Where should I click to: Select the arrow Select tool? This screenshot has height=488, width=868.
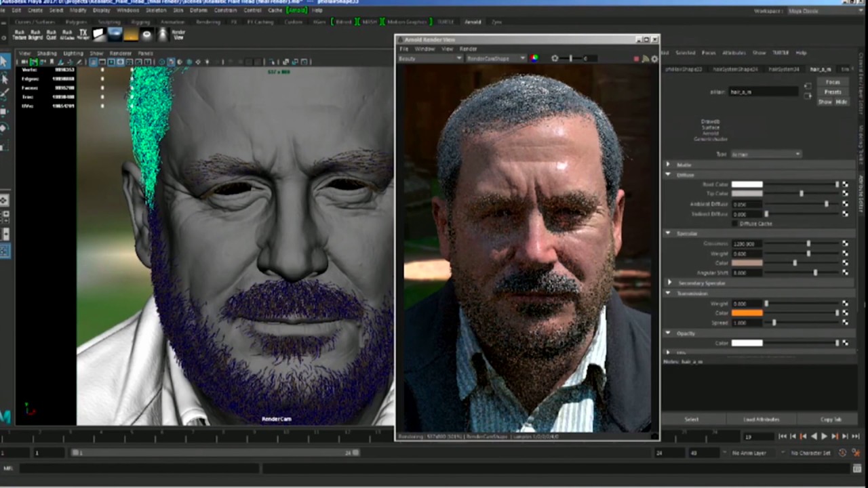[x=4, y=62]
